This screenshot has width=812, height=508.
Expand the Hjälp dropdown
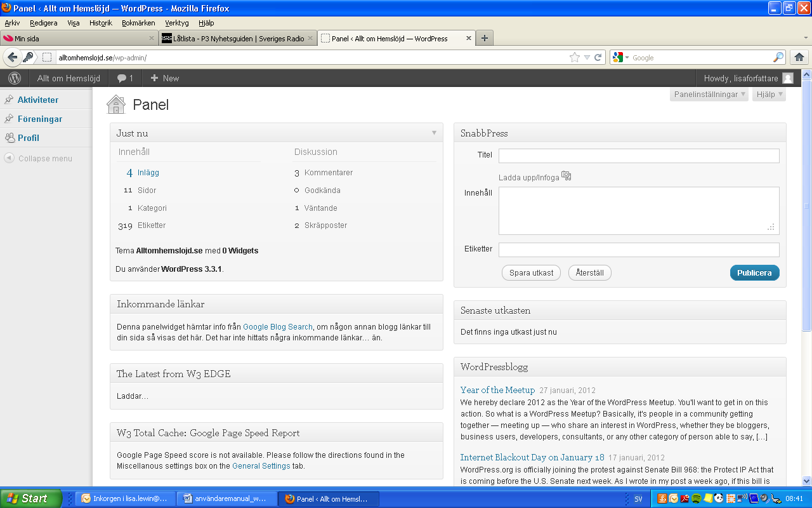tap(769, 95)
